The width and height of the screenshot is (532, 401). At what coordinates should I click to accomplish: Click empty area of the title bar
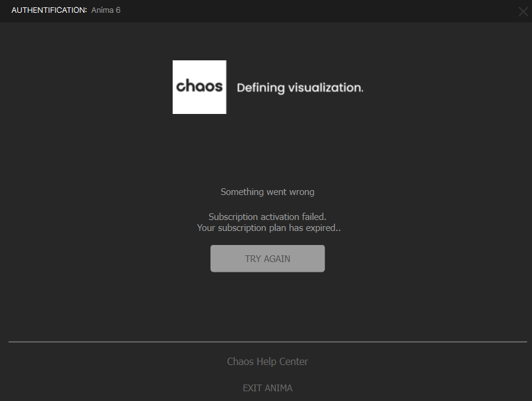point(305,10)
